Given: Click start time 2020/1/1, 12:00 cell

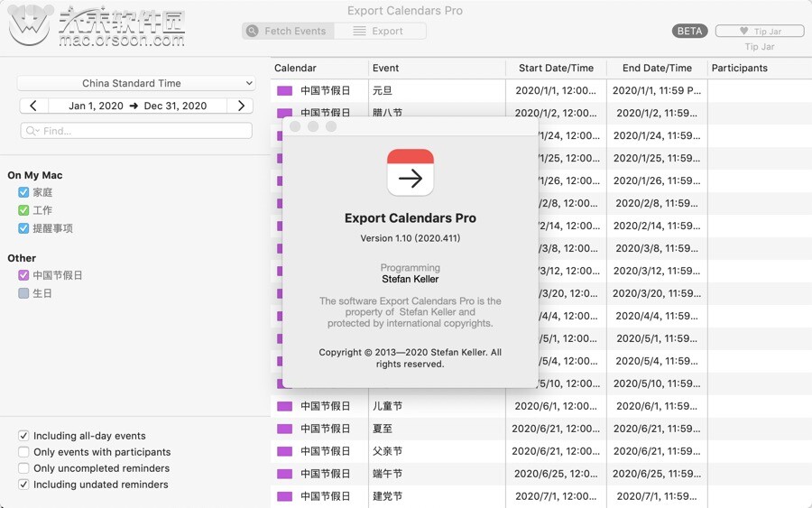Looking at the screenshot, I should (x=556, y=90).
